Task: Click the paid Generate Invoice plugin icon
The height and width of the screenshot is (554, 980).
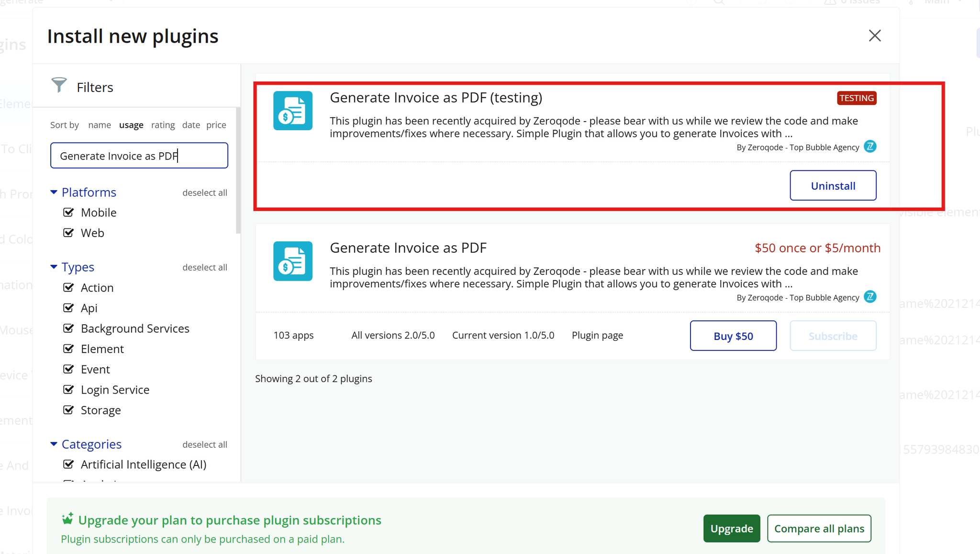Action: (293, 261)
